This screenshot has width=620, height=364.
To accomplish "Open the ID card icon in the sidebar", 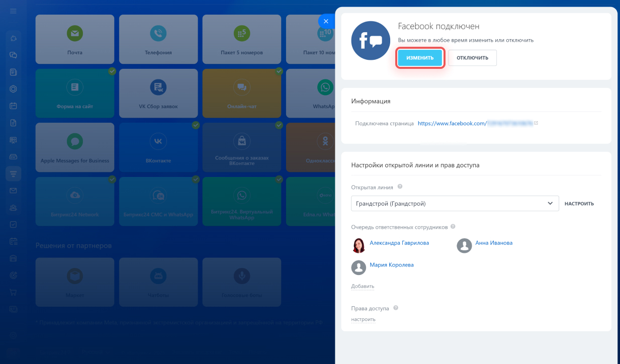I will [x=13, y=309].
